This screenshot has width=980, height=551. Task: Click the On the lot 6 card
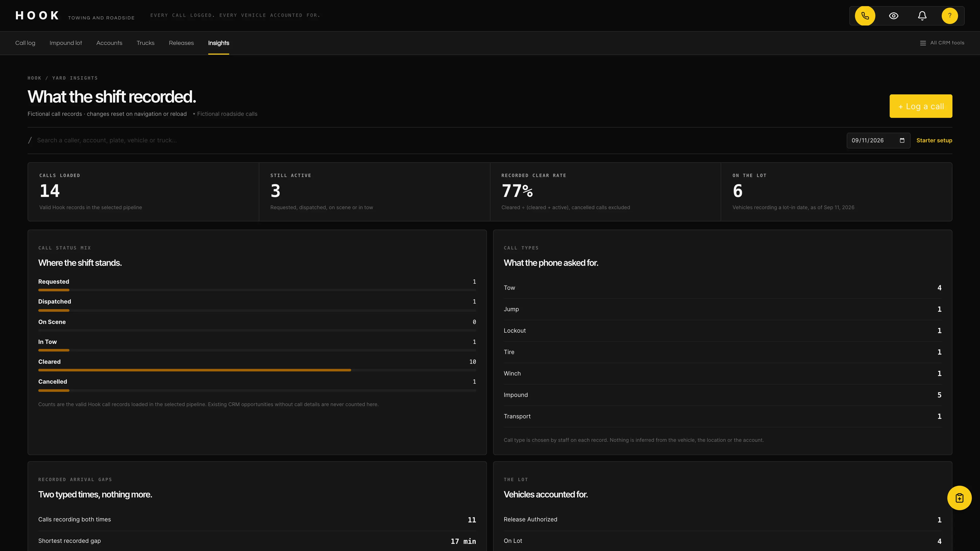(x=837, y=192)
